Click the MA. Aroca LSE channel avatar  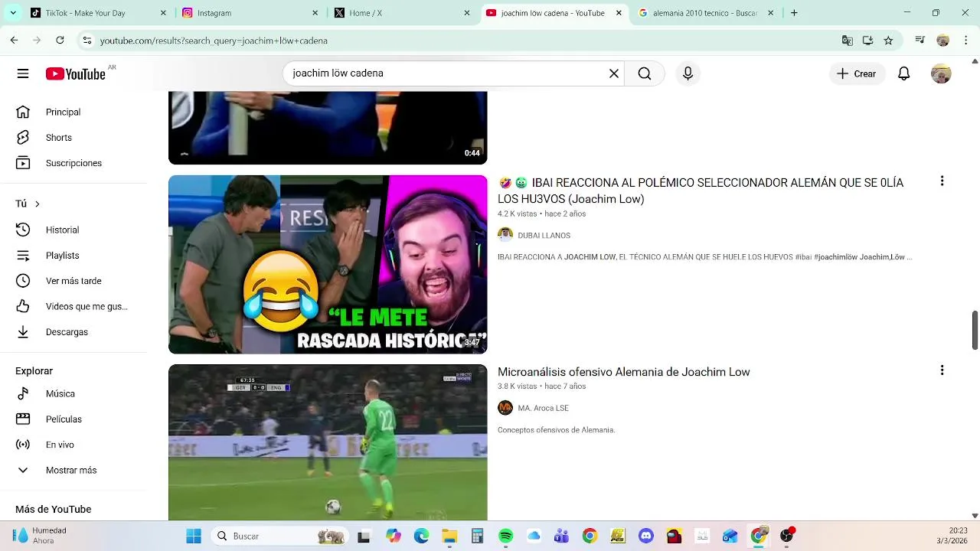pos(505,408)
